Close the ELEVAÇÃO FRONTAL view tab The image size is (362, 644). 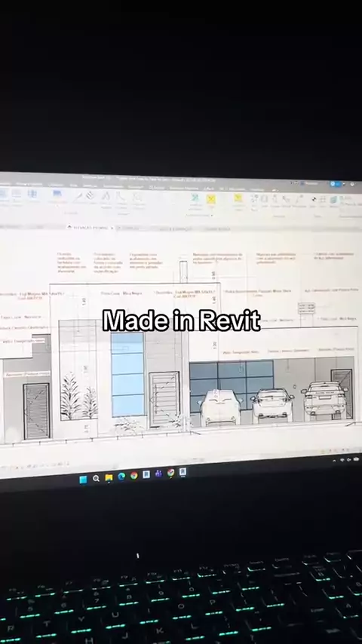pyautogui.click(x=112, y=228)
